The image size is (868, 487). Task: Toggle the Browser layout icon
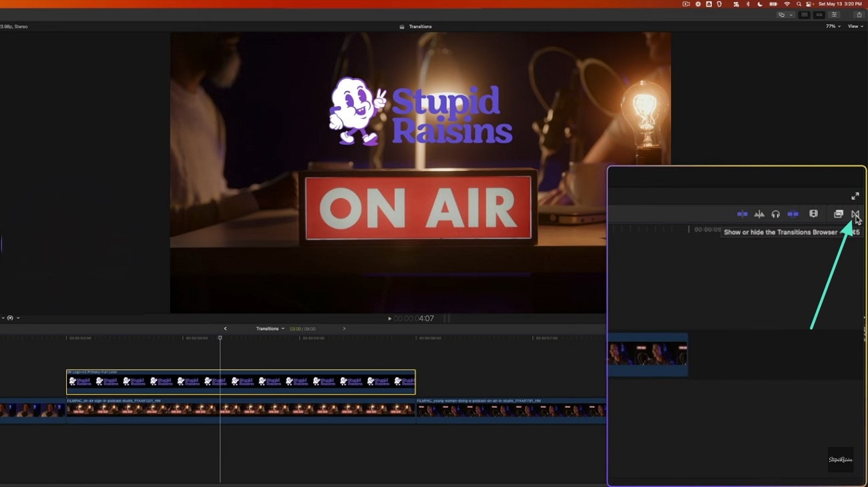[805, 15]
